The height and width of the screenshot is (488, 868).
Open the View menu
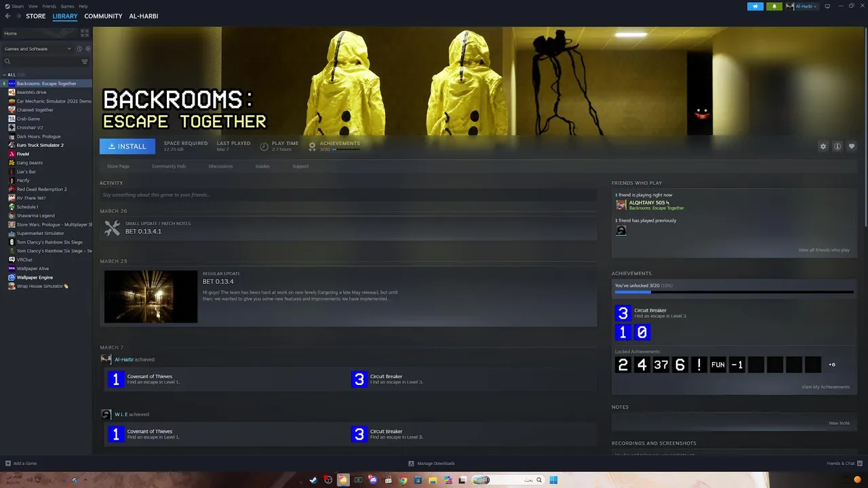pyautogui.click(x=33, y=6)
